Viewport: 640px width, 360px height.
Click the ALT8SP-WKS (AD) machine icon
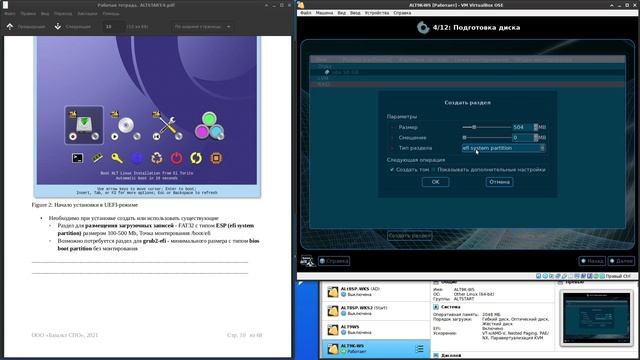tap(333, 292)
